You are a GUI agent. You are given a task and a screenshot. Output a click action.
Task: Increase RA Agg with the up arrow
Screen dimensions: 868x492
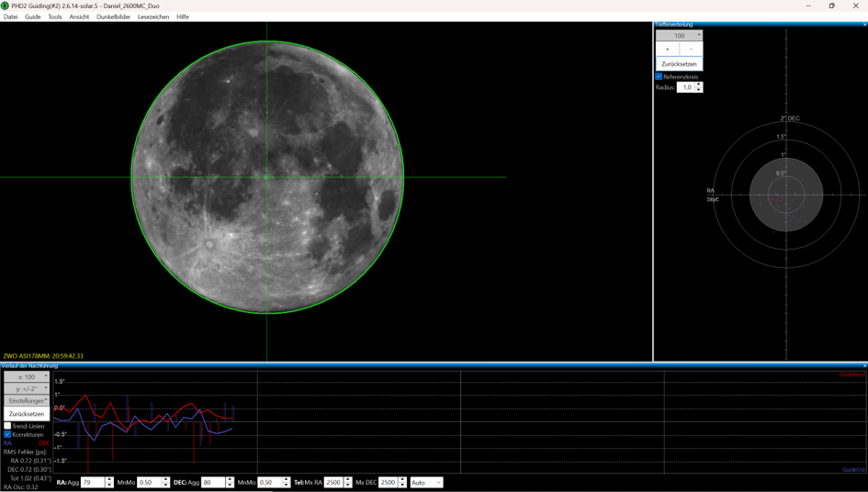pyautogui.click(x=109, y=480)
